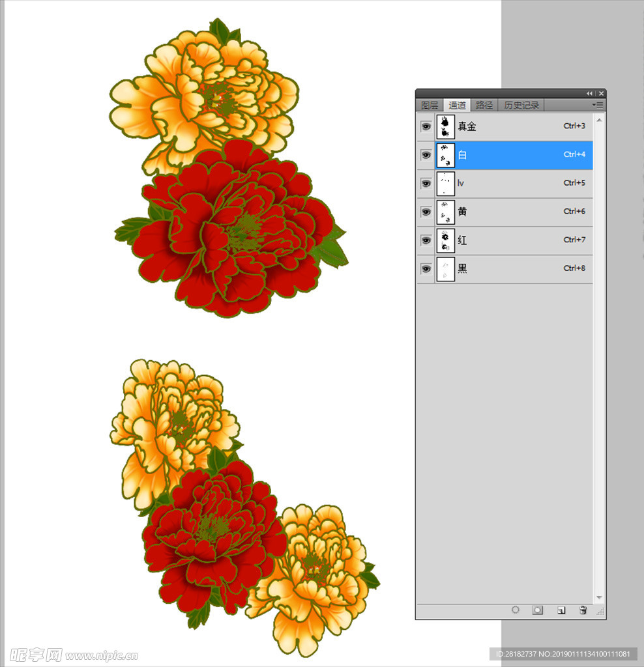Toggle visibility of 白 channel
The width and height of the screenshot is (644, 667).
[x=426, y=155]
